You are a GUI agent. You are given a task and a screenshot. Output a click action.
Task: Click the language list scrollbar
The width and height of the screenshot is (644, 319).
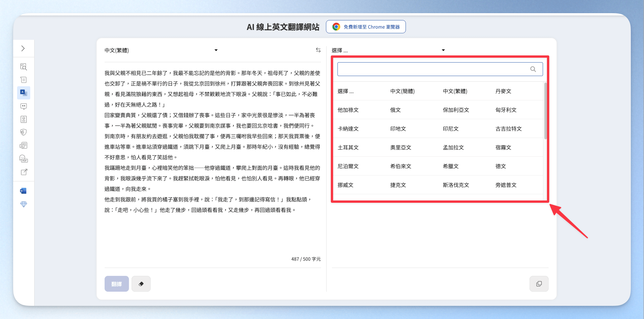545,112
